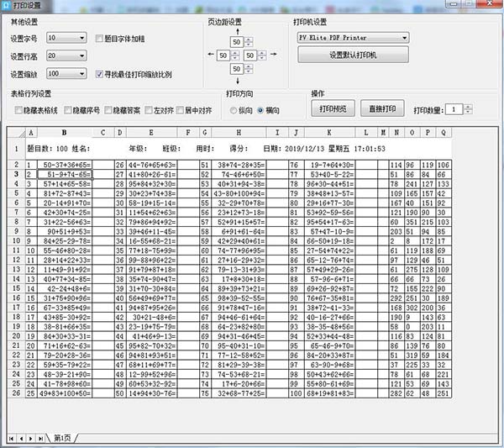The height and width of the screenshot is (448, 504).
Task: Check 隐藏序号 option
Action: 68,110
